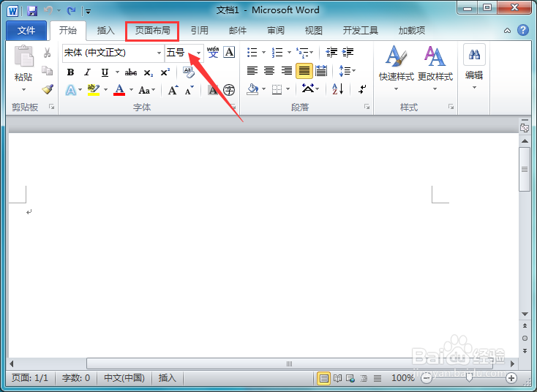Align text left
This screenshot has height=392, width=537.
coord(252,71)
